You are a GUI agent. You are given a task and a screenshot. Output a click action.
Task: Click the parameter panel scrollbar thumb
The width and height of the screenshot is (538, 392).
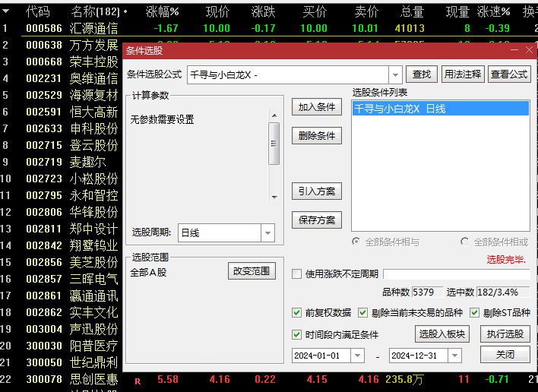point(274,144)
